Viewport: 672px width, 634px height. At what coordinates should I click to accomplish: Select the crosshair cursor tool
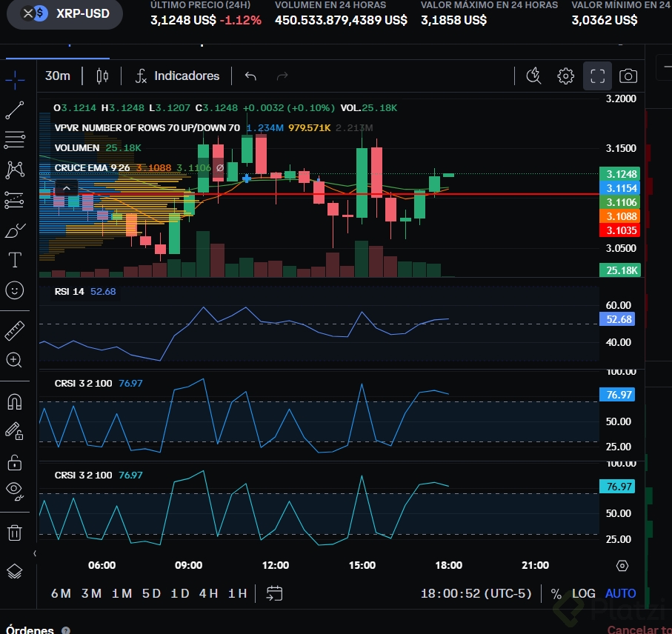[15, 80]
